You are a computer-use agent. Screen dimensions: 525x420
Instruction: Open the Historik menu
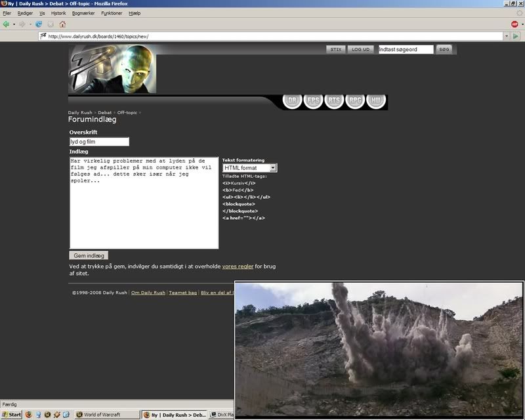(58, 13)
